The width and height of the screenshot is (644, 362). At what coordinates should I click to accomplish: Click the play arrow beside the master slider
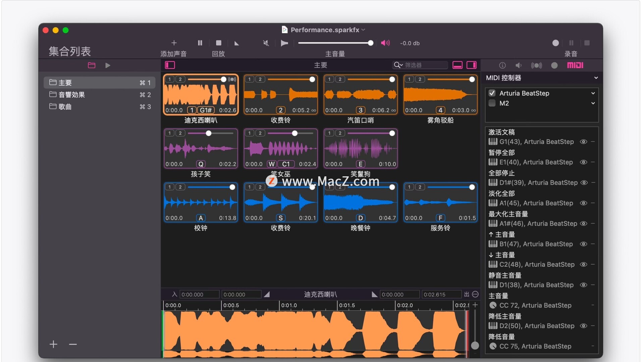pos(284,43)
